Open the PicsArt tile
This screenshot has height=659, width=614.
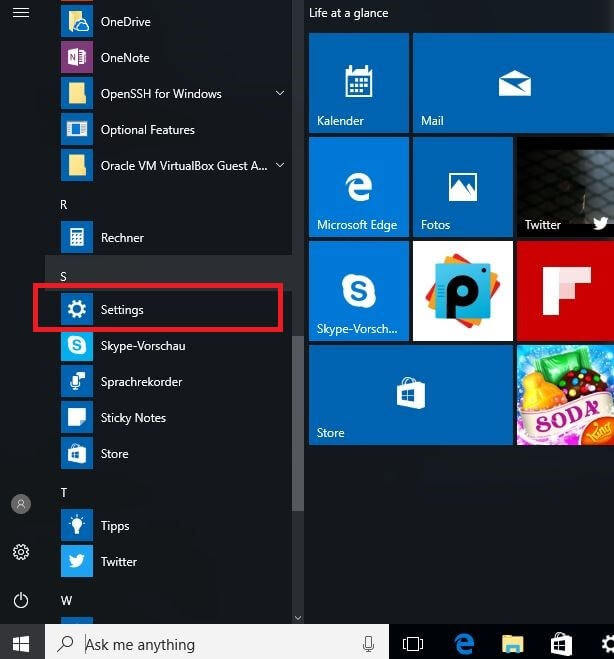[x=463, y=291]
